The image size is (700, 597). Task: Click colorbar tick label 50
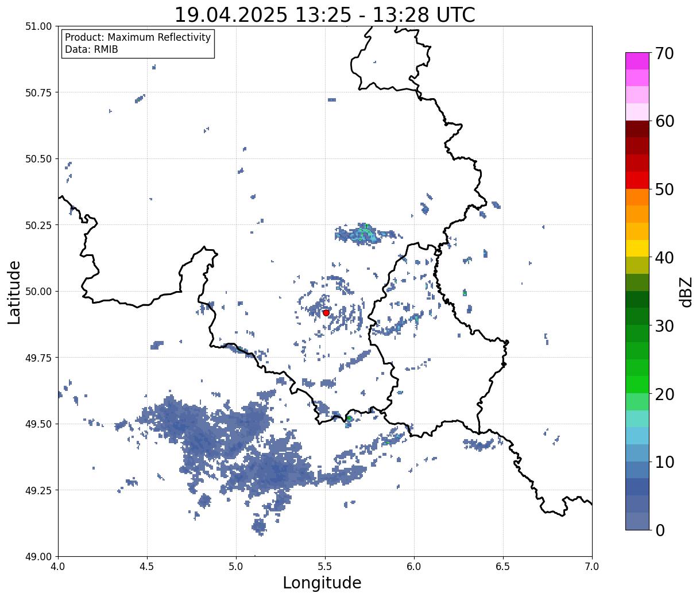(664, 189)
